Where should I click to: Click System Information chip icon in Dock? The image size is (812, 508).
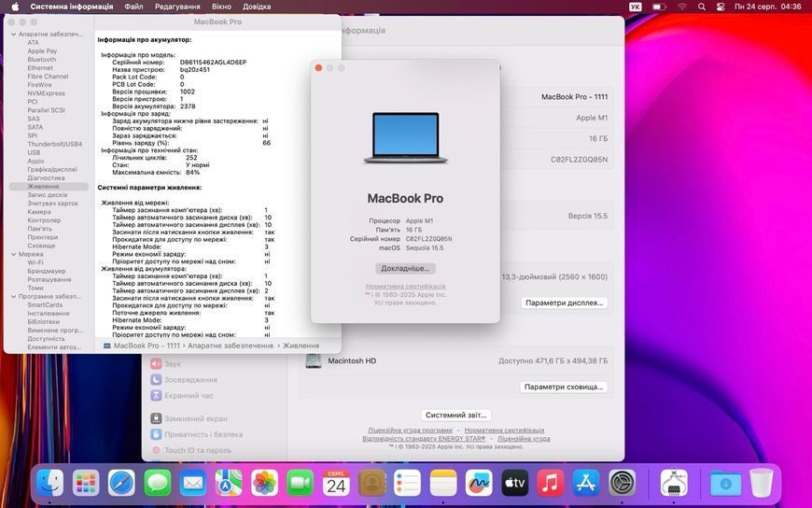point(674,483)
